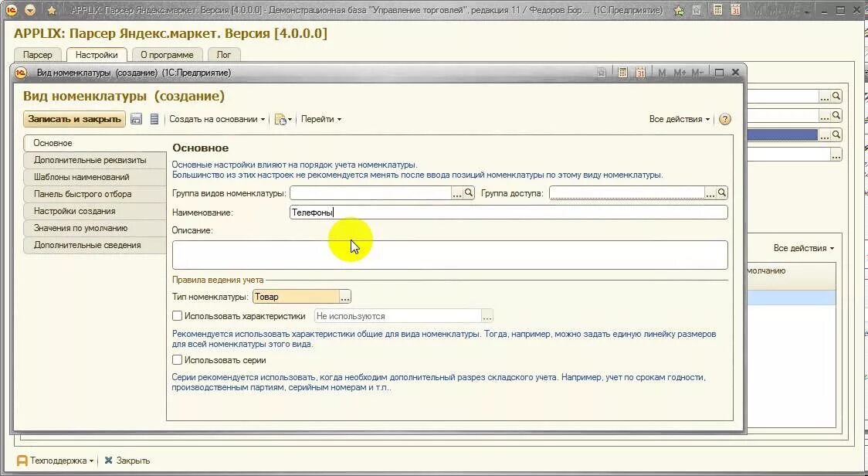
Task: Click the magnifier of the highlighted background field
Action: click(836, 134)
